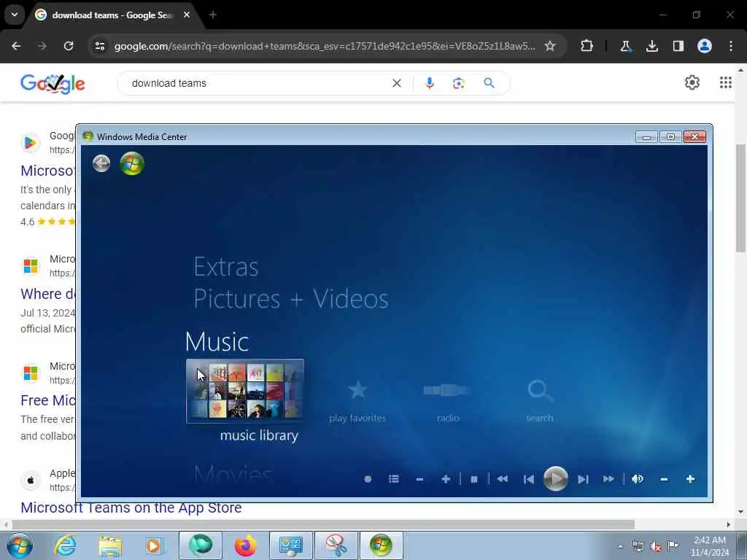This screenshot has width=747, height=560.
Task: Click the Google search box text
Action: click(x=169, y=83)
